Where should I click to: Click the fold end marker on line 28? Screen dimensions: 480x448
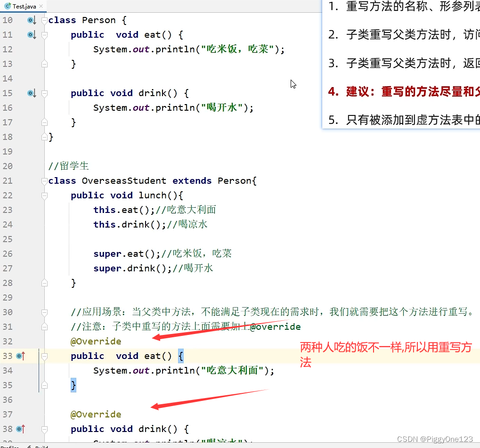click(44, 283)
